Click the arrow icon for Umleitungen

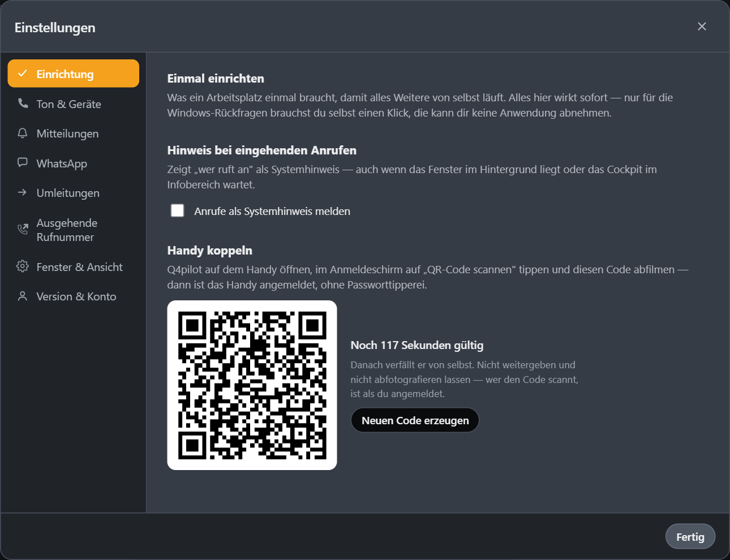coord(23,192)
